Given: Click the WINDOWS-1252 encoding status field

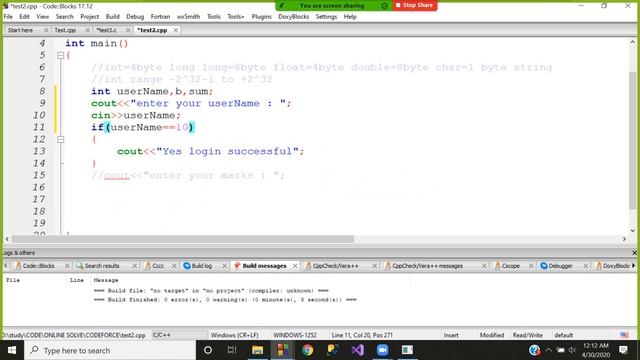Looking at the screenshot, I should pyautogui.click(x=295, y=335).
